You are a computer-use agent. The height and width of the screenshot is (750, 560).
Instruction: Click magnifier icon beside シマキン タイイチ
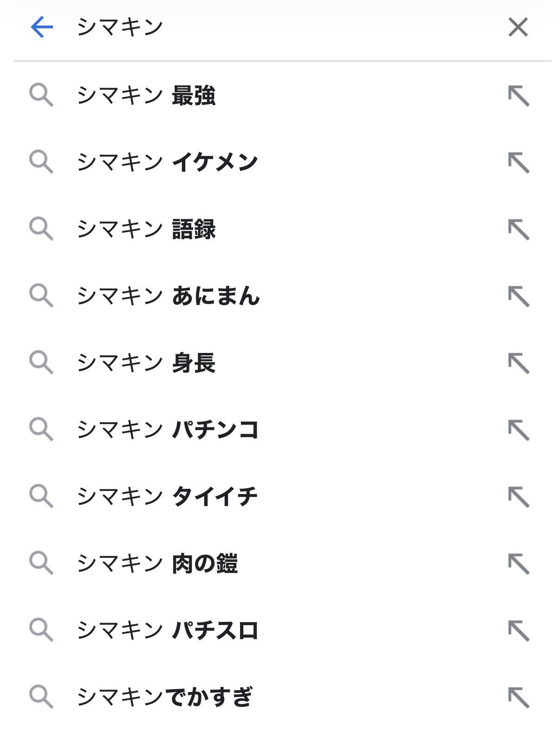click(x=41, y=496)
